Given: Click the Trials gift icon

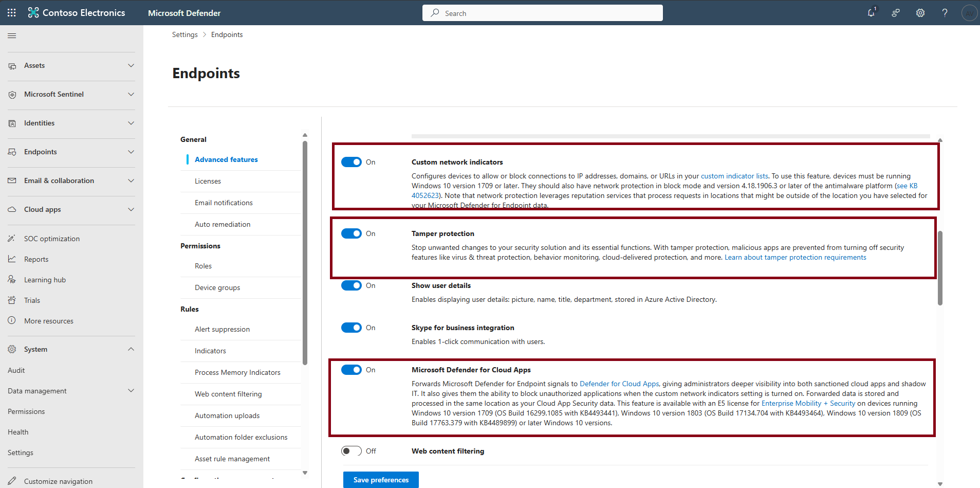Looking at the screenshot, I should click(x=12, y=300).
